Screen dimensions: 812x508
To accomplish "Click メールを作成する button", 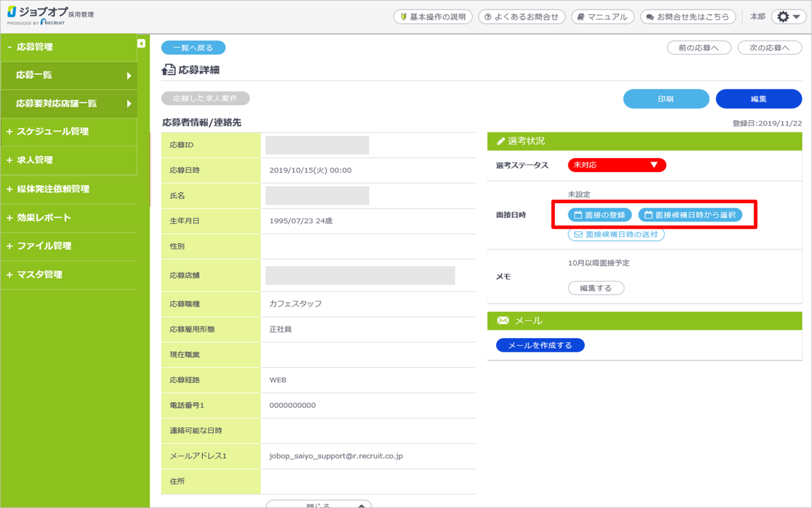I will [540, 345].
